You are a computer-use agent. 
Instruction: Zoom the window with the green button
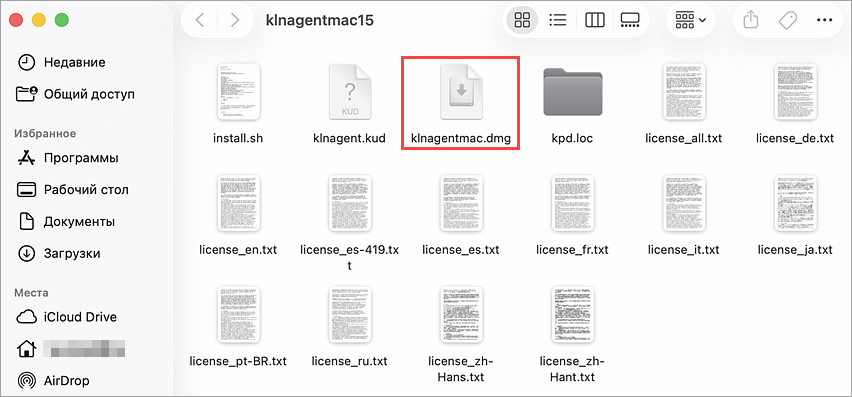[x=61, y=20]
